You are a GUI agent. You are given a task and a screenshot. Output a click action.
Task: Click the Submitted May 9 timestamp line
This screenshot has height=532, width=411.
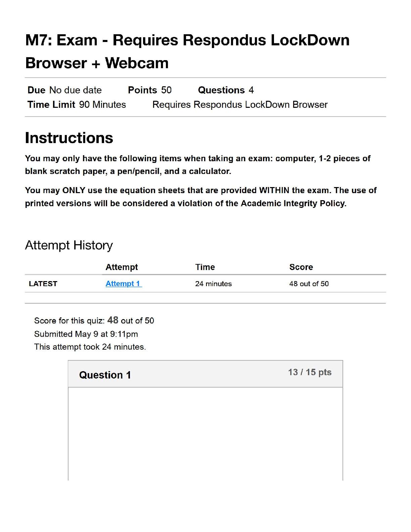(86, 334)
